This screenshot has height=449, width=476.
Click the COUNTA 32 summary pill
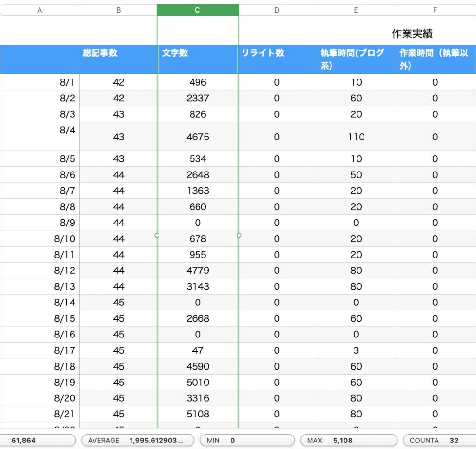pos(439,440)
